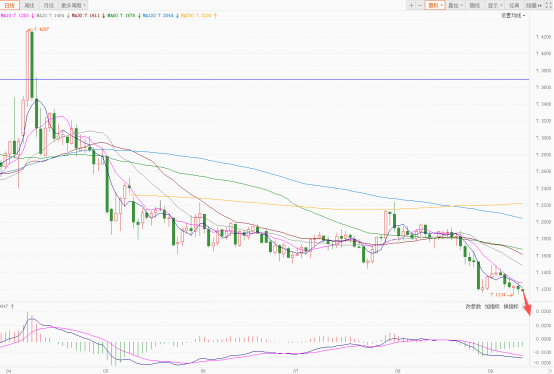The image size is (554, 374).
Task: Click the MA250 upward orange arrow
Action: pos(215,16)
